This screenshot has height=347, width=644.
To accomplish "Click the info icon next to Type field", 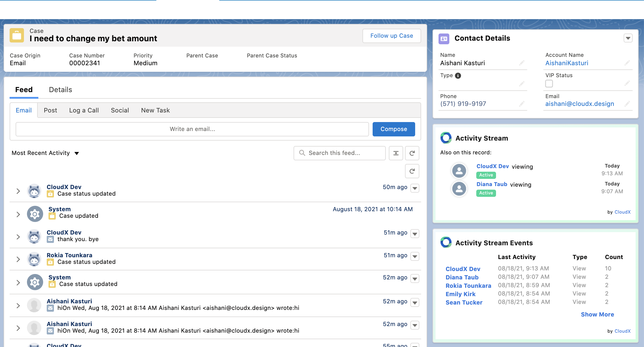I will click(458, 75).
